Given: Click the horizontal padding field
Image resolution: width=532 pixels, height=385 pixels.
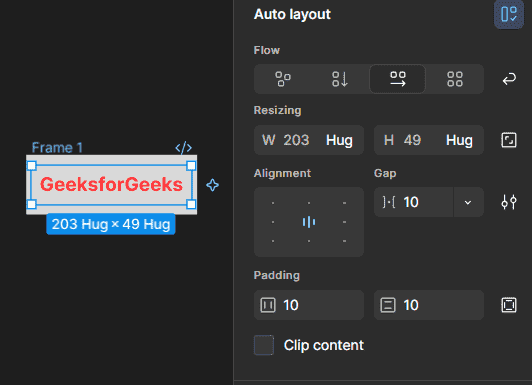Looking at the screenshot, I should tap(309, 305).
